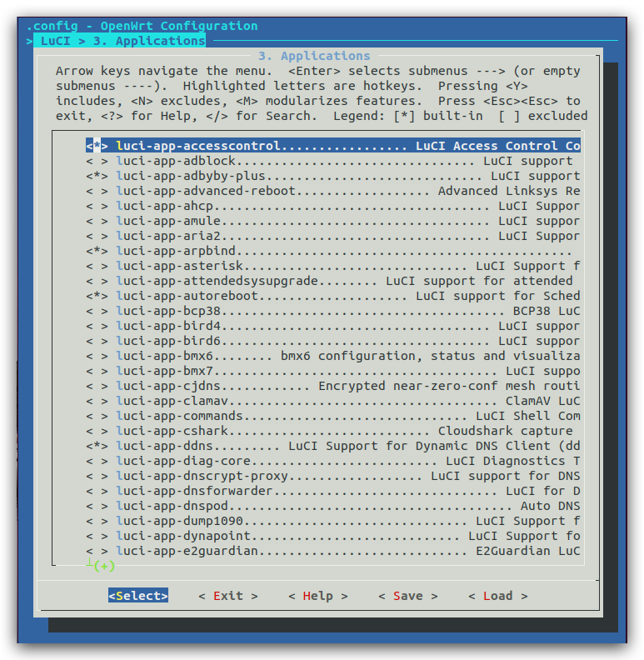This screenshot has height=660, width=644.
Task: Disable the luci-app-adbyby-plus checkbox
Action: pos(97,176)
